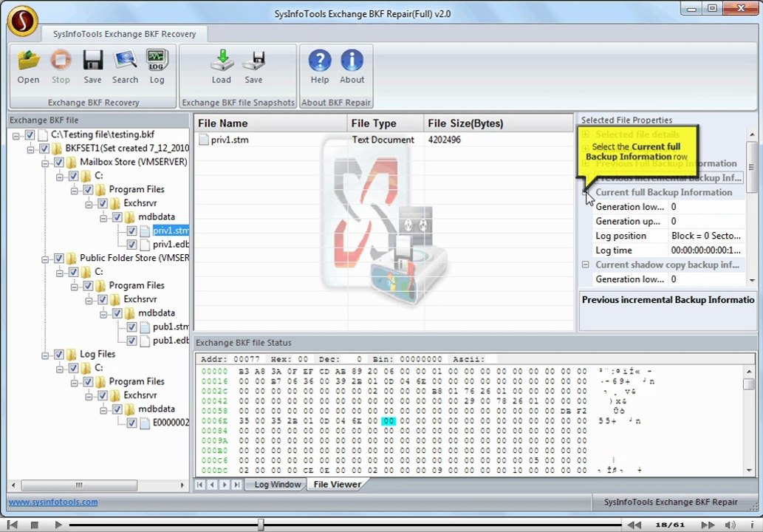Toggle the Mailbox Store (VMSERVER) checkbox

click(x=59, y=162)
